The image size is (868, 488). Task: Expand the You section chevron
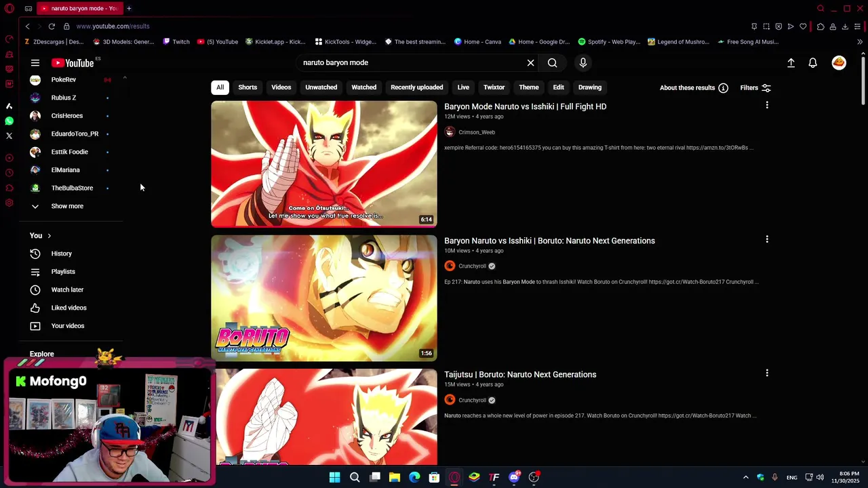point(49,236)
